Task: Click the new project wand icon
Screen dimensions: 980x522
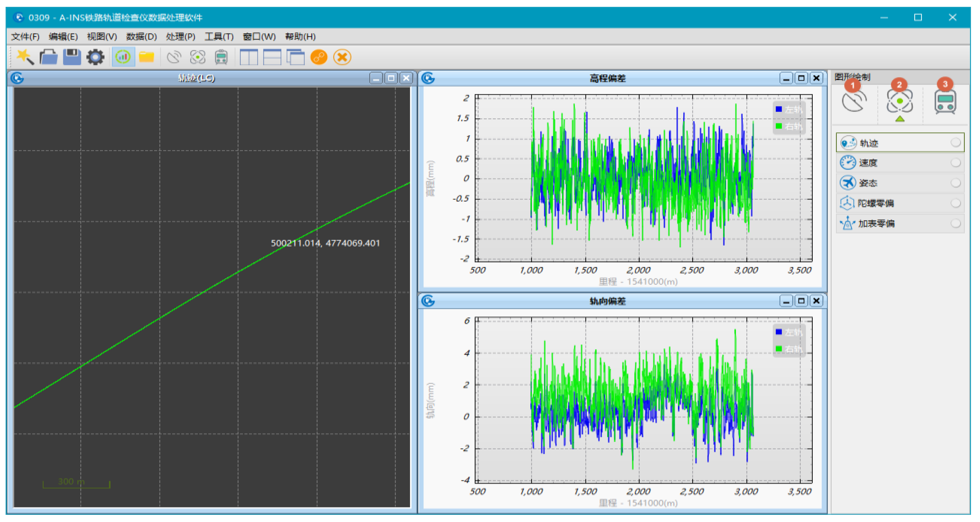Action: click(x=25, y=57)
